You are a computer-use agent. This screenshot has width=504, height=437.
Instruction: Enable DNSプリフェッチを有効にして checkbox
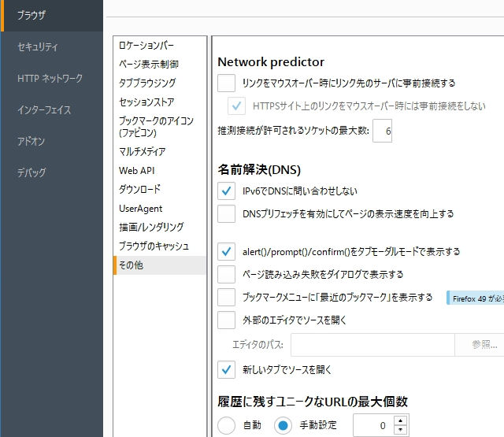pos(226,213)
